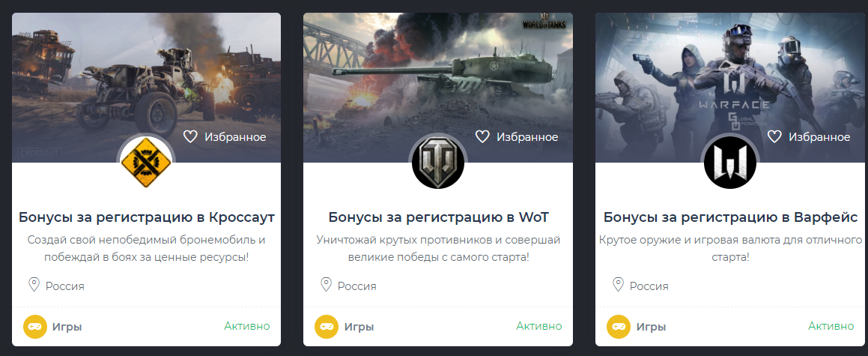Image resolution: width=868 pixels, height=356 pixels.
Task: Click the location pin on the Crossout card
Action: 34,285
